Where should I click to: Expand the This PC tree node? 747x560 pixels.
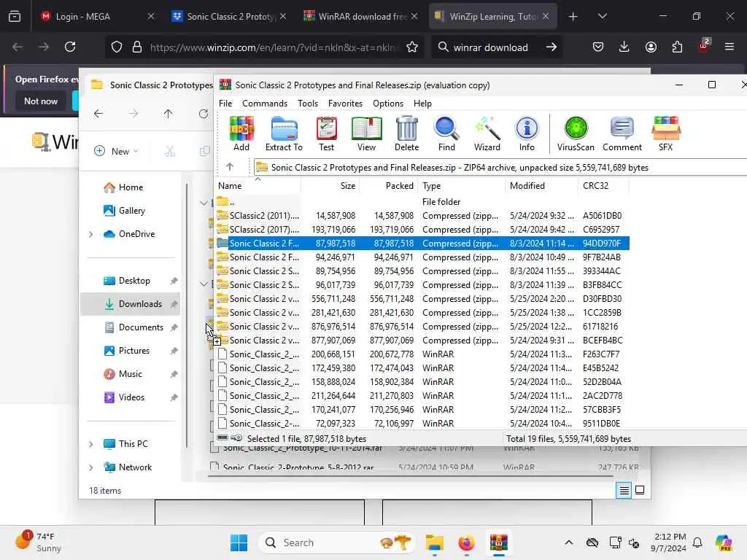click(91, 444)
